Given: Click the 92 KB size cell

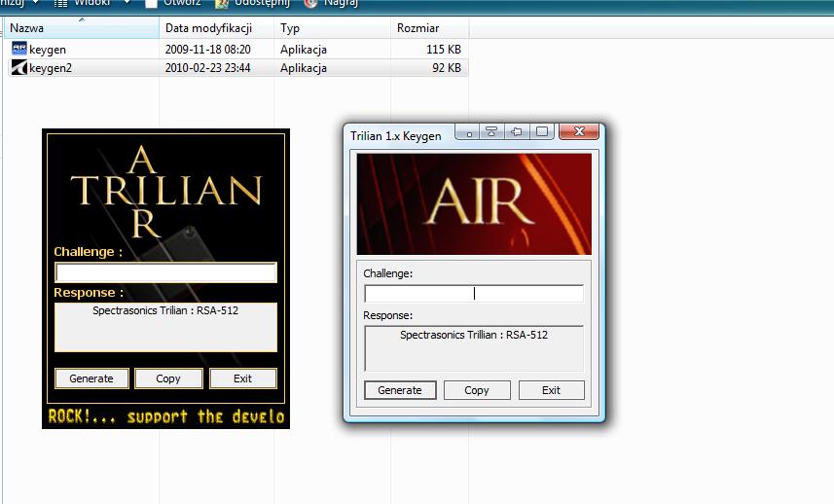Looking at the screenshot, I should [447, 68].
